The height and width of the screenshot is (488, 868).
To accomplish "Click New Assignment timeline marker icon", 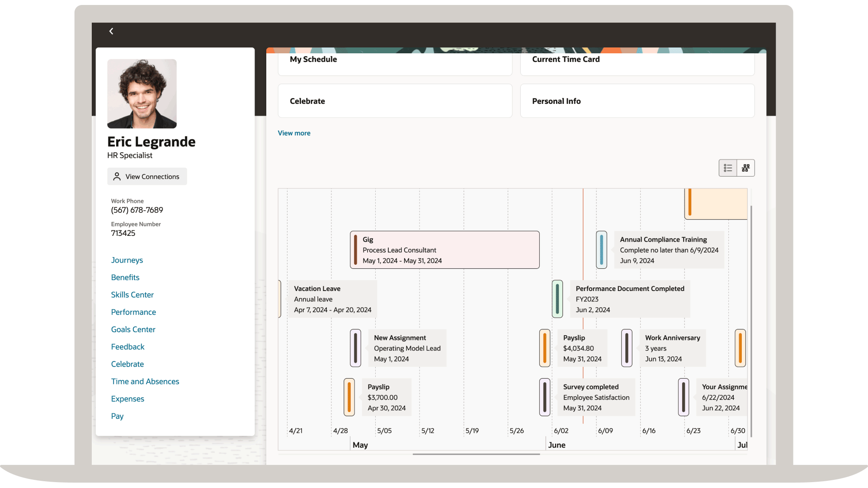I will (355, 348).
